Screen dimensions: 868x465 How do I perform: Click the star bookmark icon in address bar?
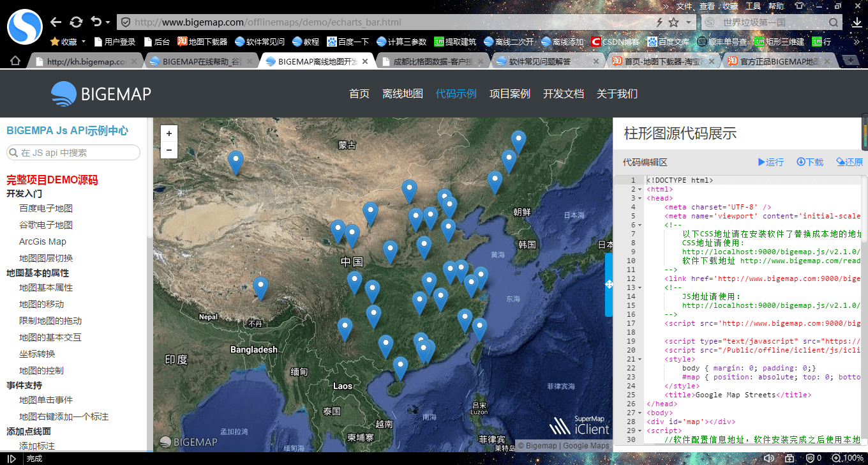(673, 22)
